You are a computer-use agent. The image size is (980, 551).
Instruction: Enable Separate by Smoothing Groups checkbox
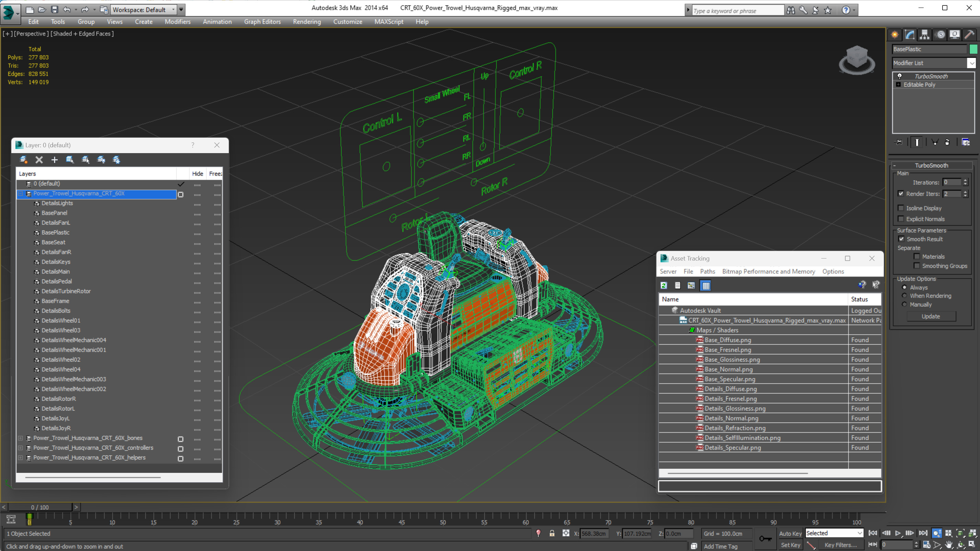pyautogui.click(x=917, y=266)
